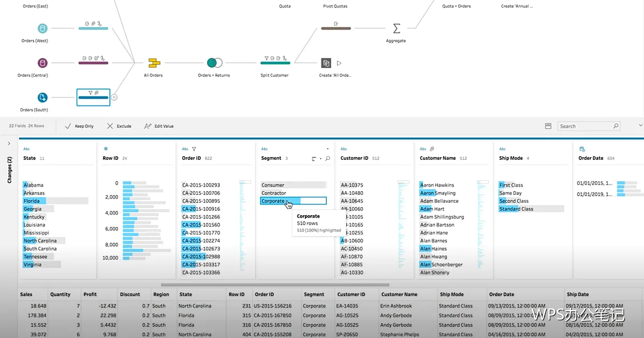Viewport: 644px width, 338px height.
Task: Select the Split Customer clean step
Action: pyautogui.click(x=275, y=62)
